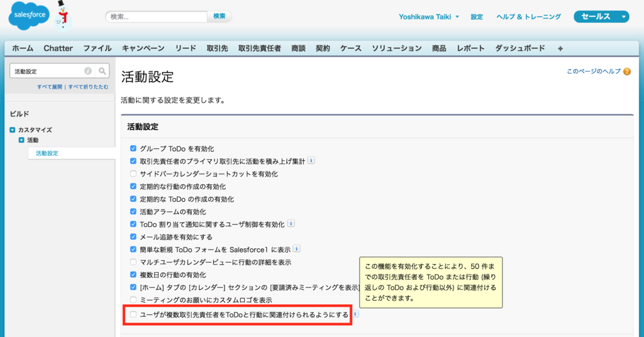Toggle ToDo 割り当て通知に関するユーザ制御 checkbox
The width and height of the screenshot is (644, 337).
(x=133, y=224)
